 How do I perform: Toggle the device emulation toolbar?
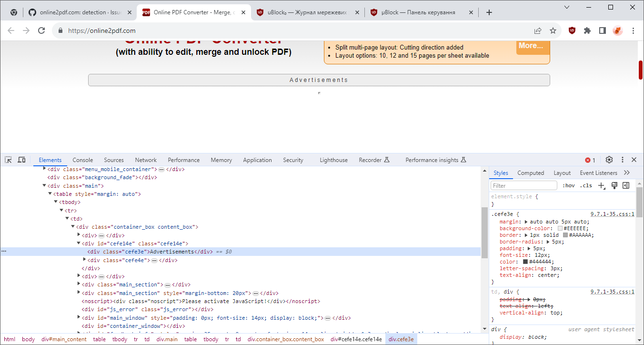[21, 160]
